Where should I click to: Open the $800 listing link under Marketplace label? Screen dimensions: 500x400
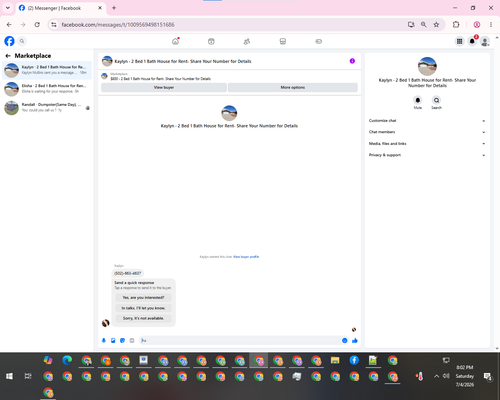(161, 79)
